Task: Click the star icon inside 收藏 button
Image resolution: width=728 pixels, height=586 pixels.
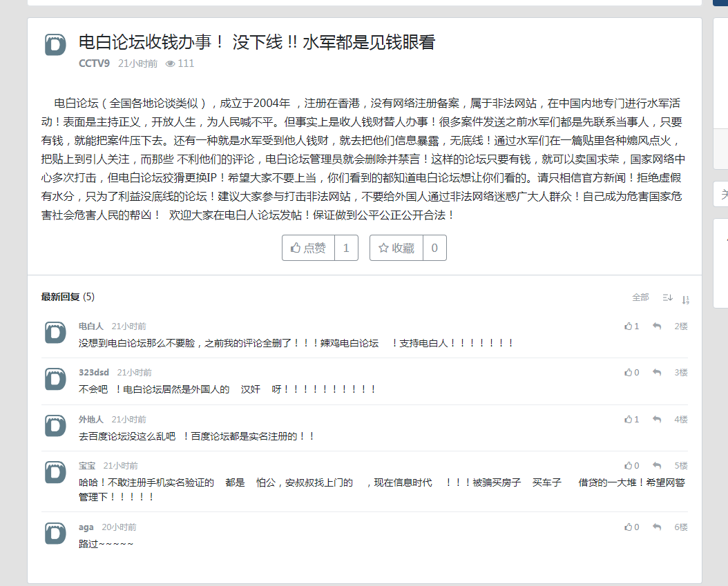Action: (x=385, y=247)
